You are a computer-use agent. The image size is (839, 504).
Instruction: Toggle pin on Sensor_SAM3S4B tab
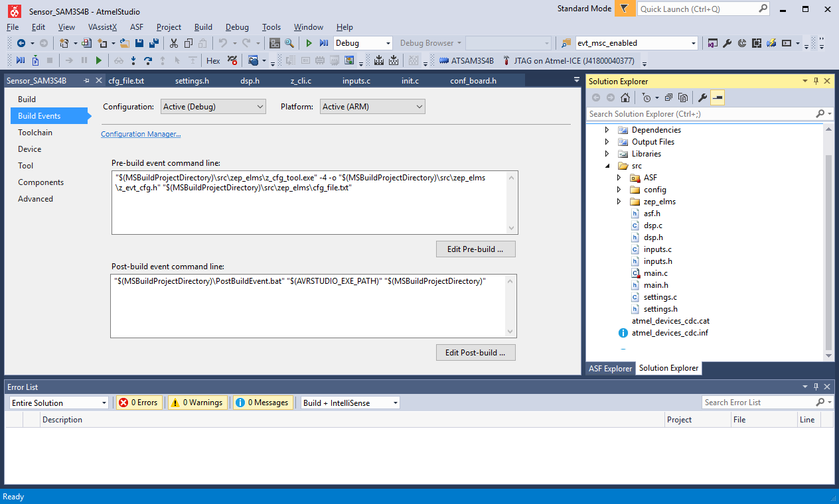86,81
